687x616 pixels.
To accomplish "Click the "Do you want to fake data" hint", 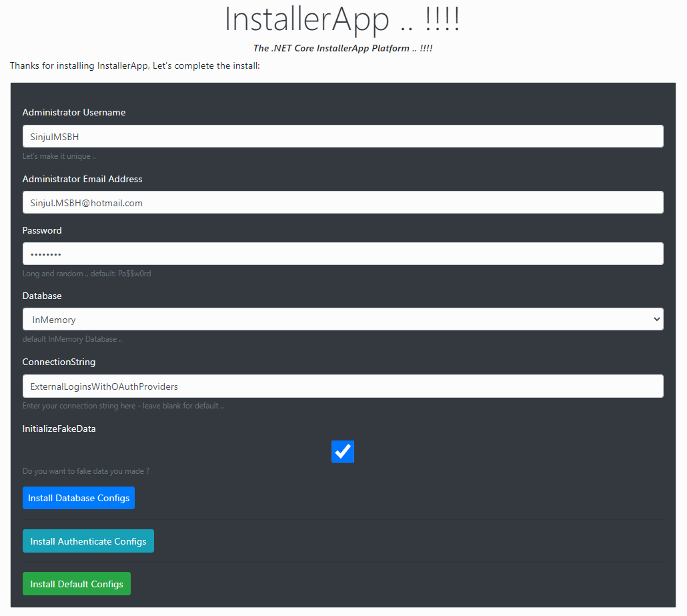I will [85, 471].
